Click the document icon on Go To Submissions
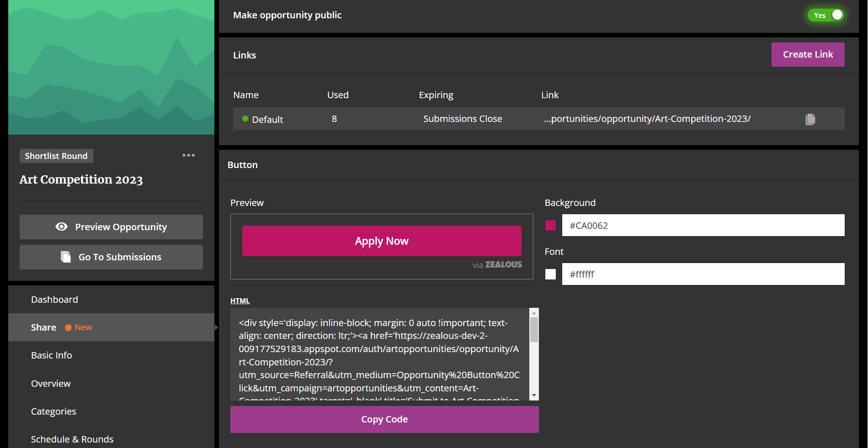The image size is (868, 448). point(66,257)
